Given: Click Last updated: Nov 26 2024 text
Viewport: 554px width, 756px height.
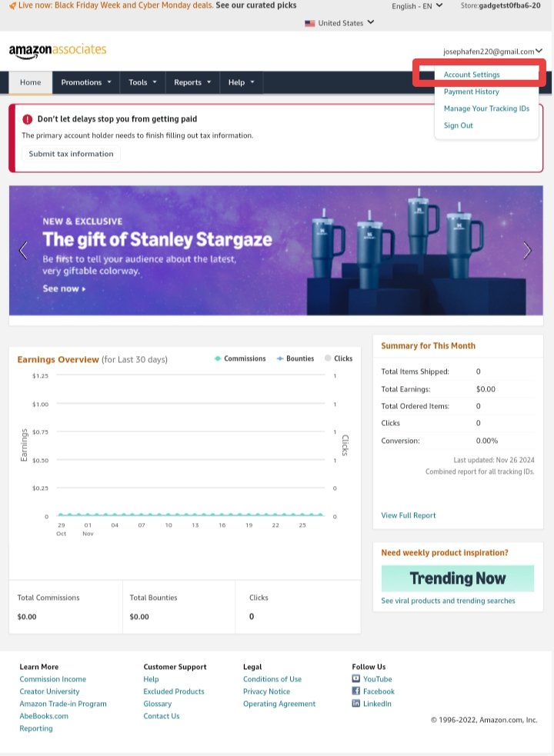Looking at the screenshot, I should 494,460.
